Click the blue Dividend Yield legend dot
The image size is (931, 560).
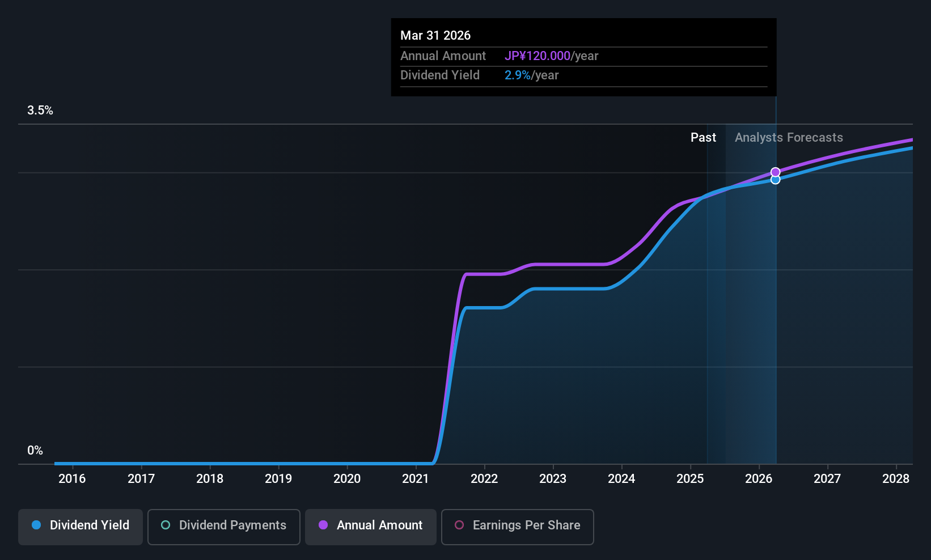click(x=36, y=525)
